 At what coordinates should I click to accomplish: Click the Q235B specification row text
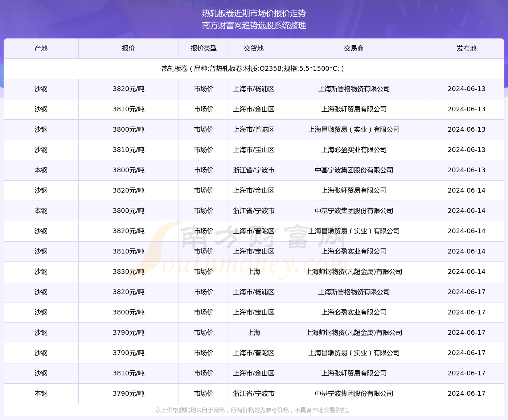tap(253, 69)
